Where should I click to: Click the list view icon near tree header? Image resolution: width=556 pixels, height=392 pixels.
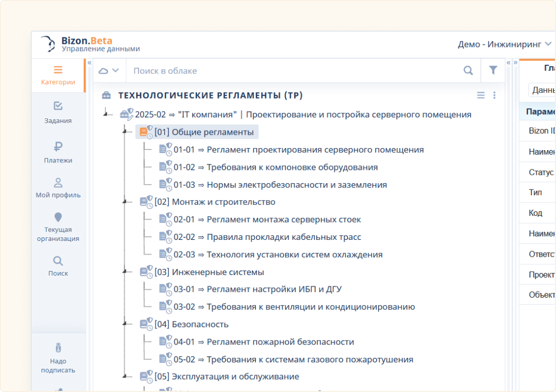[x=480, y=95]
